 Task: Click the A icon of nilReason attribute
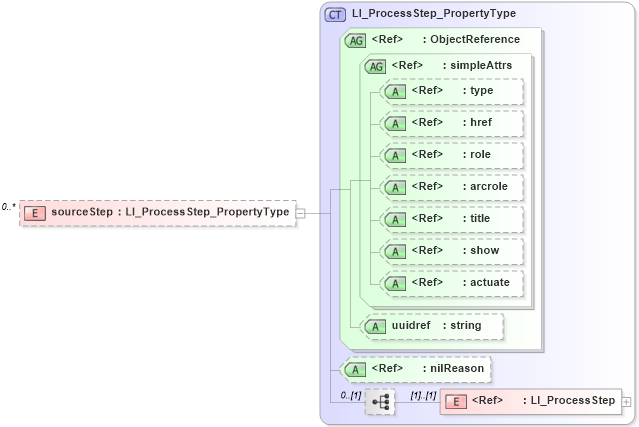pos(355,370)
